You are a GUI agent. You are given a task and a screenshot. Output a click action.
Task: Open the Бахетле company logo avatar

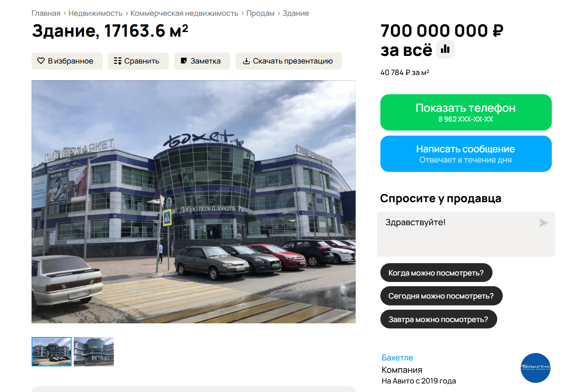click(x=536, y=368)
